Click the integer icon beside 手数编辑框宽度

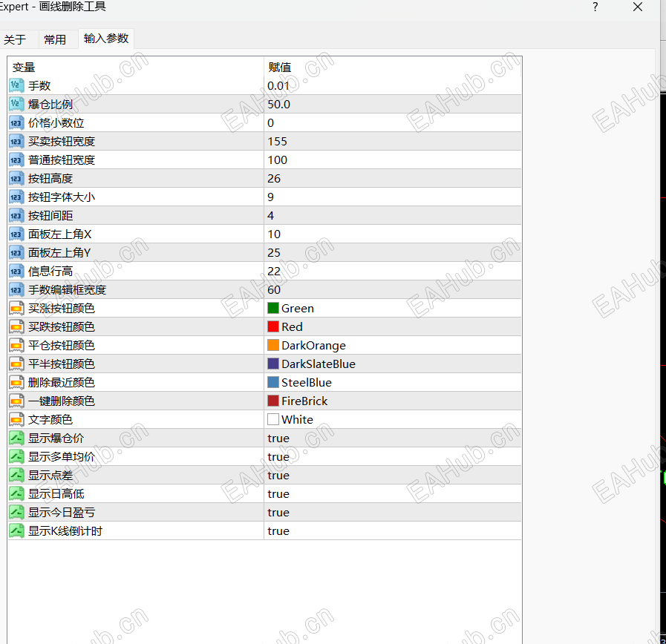coord(16,290)
